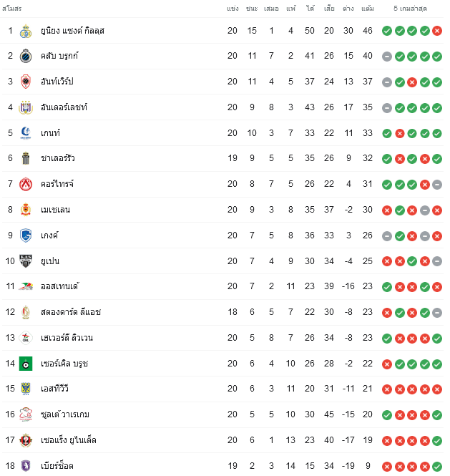Click Union's latest red loss result icon
Screen dimensions: 450x476
[x=437, y=31]
